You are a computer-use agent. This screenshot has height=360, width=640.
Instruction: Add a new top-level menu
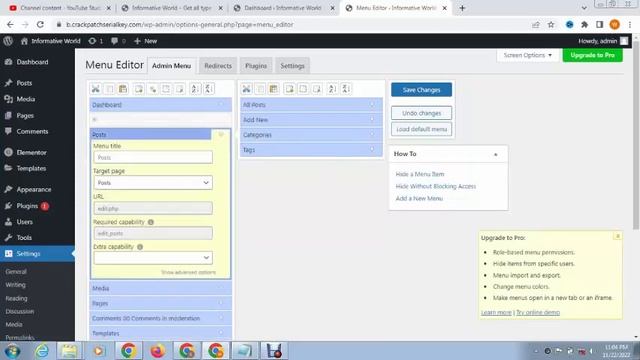(139, 89)
